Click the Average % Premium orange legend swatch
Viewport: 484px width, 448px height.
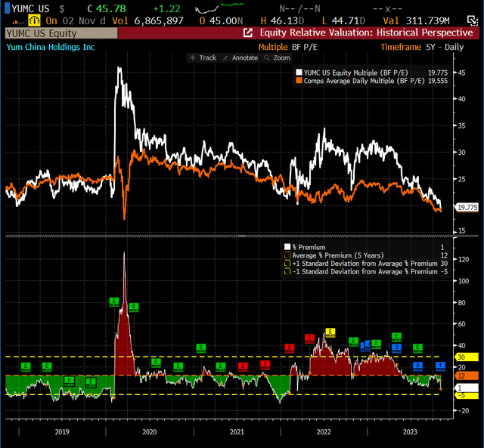[x=287, y=255]
